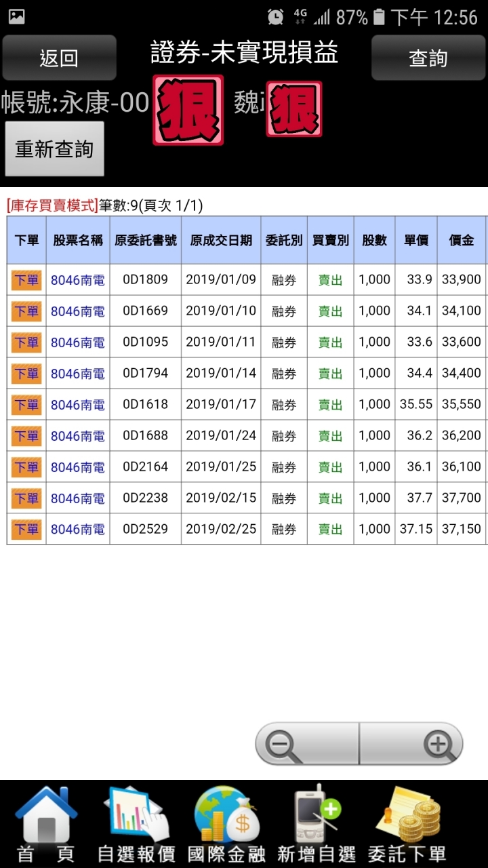488x868 pixels.
Task: Select 委託別 column header
Action: 284,240
